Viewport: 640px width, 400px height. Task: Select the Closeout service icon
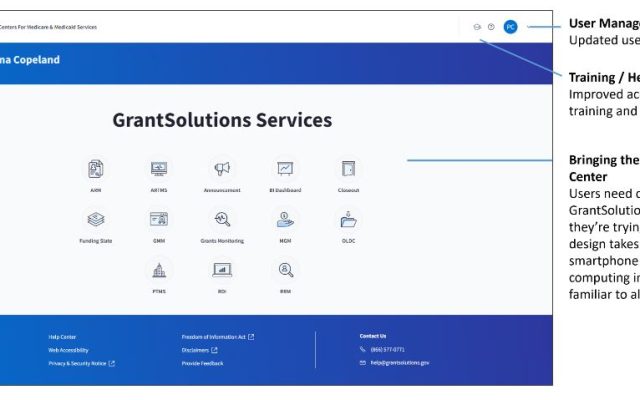[348, 169]
